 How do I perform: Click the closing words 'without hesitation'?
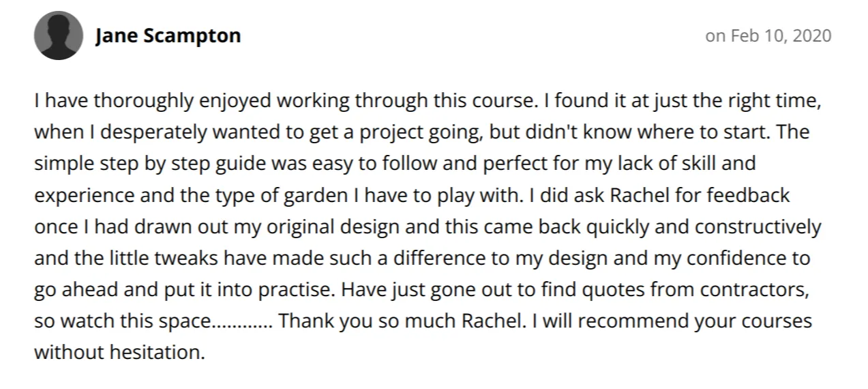point(119,352)
